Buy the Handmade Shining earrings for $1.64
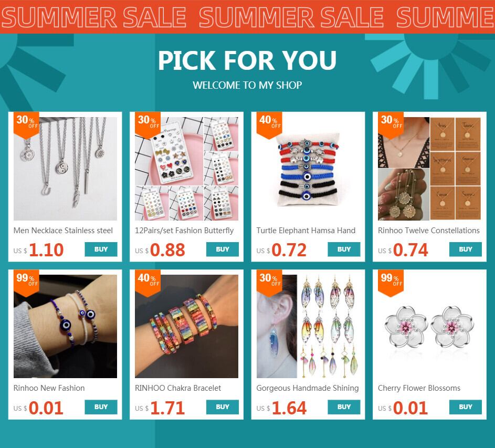 pyautogui.click(x=344, y=407)
